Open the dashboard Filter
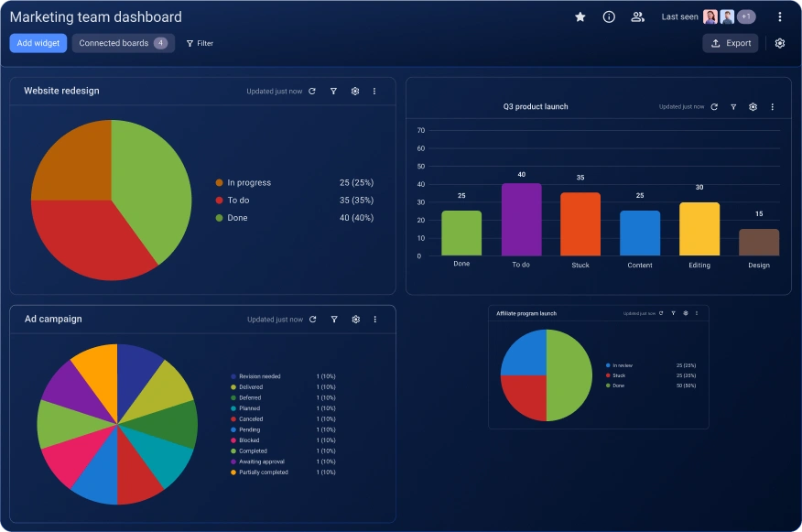The width and height of the screenshot is (802, 532). [x=200, y=43]
